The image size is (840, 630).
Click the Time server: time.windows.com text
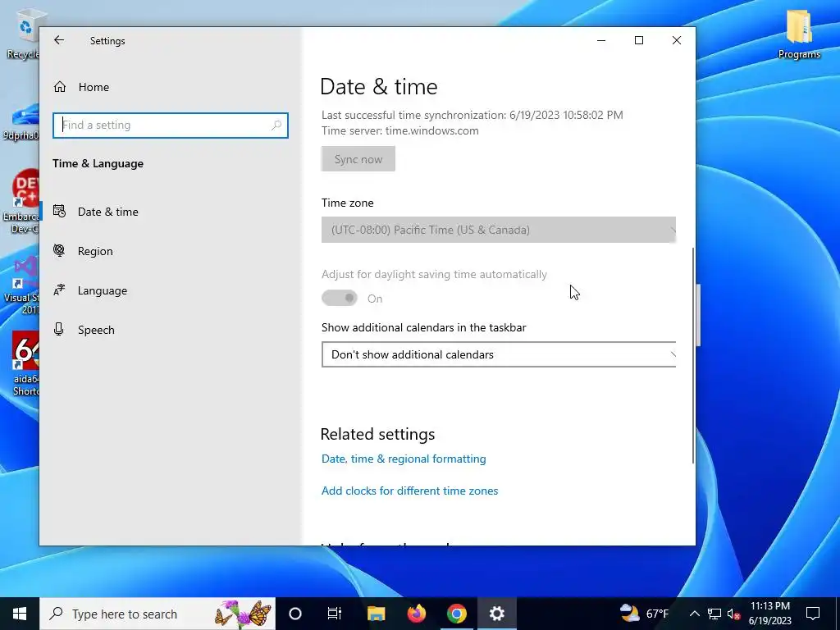click(x=400, y=130)
